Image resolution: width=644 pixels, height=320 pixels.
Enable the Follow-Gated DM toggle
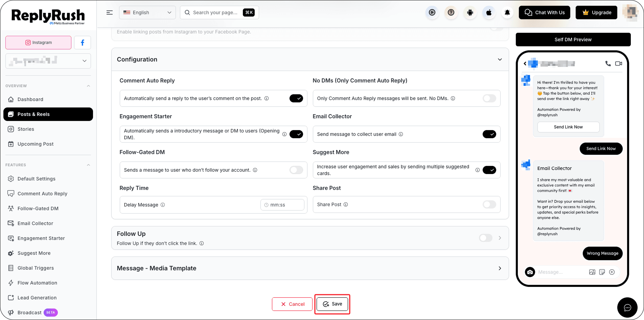pyautogui.click(x=296, y=170)
